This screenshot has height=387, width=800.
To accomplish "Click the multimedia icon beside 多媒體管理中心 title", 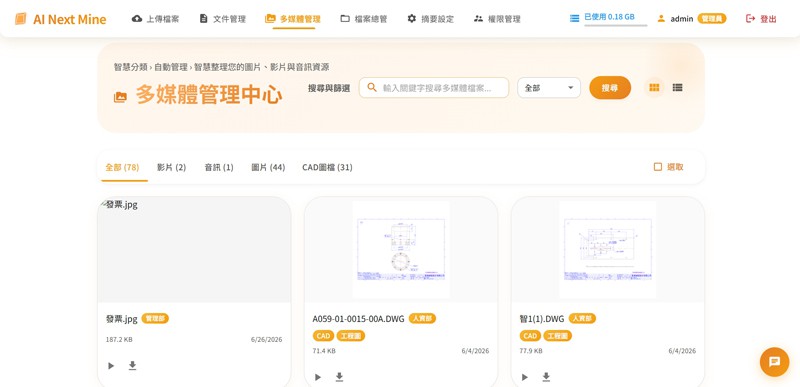I will [120, 97].
